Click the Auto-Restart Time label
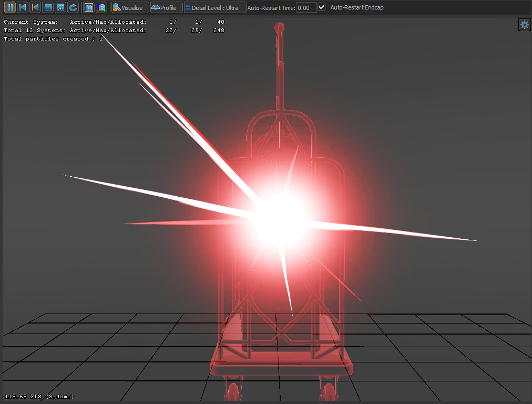The image size is (532, 404). 271,8
